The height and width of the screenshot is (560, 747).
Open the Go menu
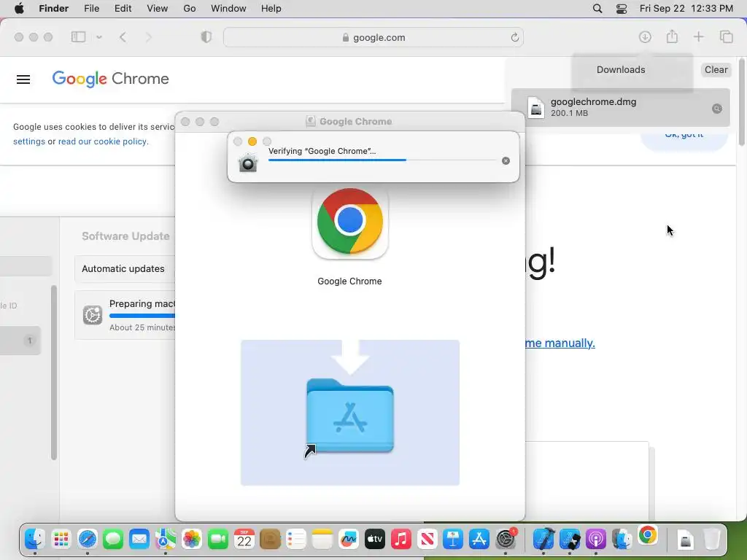(190, 9)
